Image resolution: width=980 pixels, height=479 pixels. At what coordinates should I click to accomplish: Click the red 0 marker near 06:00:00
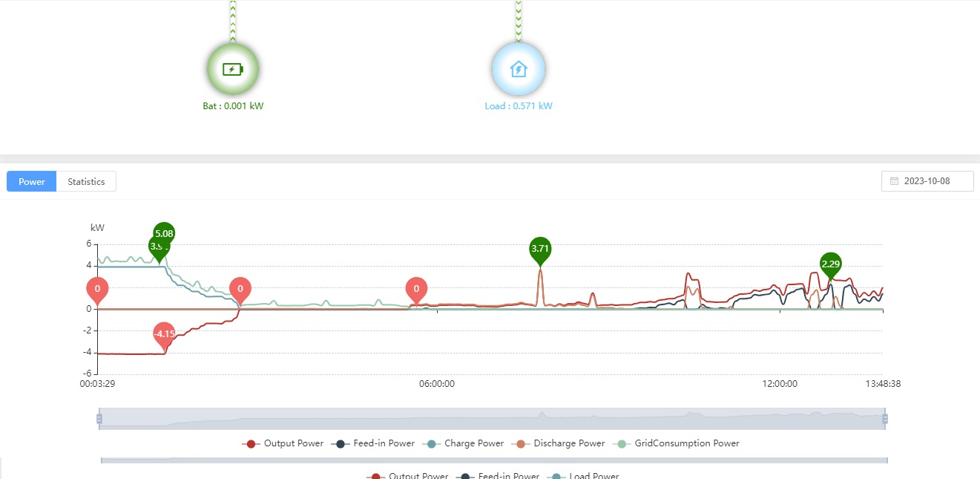[x=416, y=289]
